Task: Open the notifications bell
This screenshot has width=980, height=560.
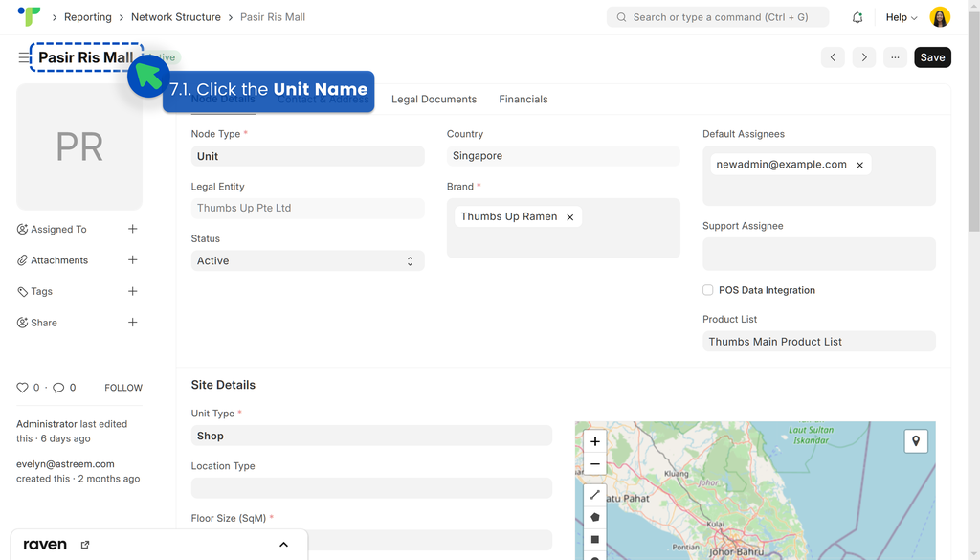Action: [857, 17]
